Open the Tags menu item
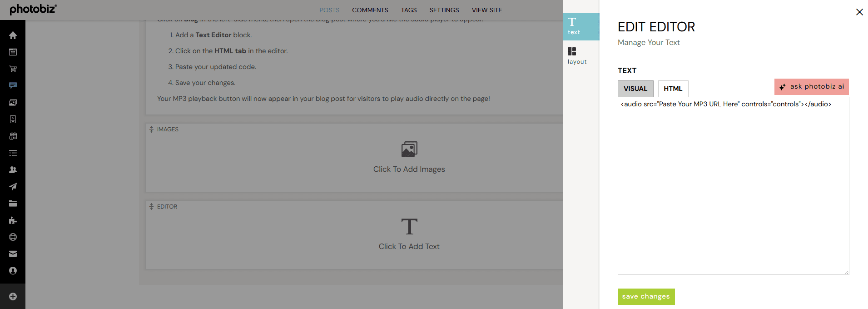Viewport: 868px width, 309px height. (409, 10)
